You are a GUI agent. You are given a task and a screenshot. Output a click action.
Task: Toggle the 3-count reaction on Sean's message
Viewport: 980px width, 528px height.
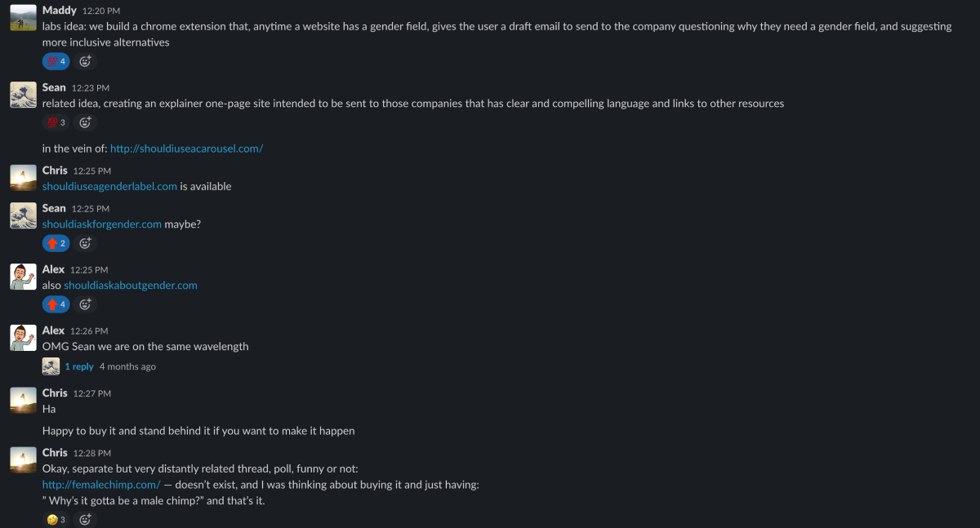(56, 122)
